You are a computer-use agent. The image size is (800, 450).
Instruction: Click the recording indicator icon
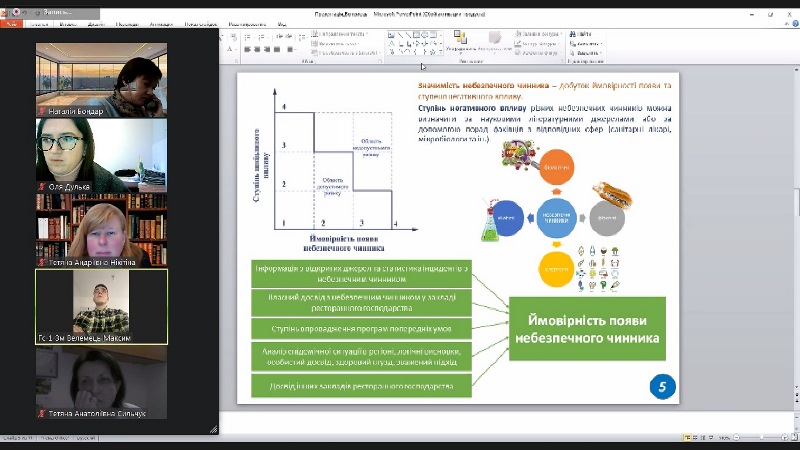coord(15,12)
